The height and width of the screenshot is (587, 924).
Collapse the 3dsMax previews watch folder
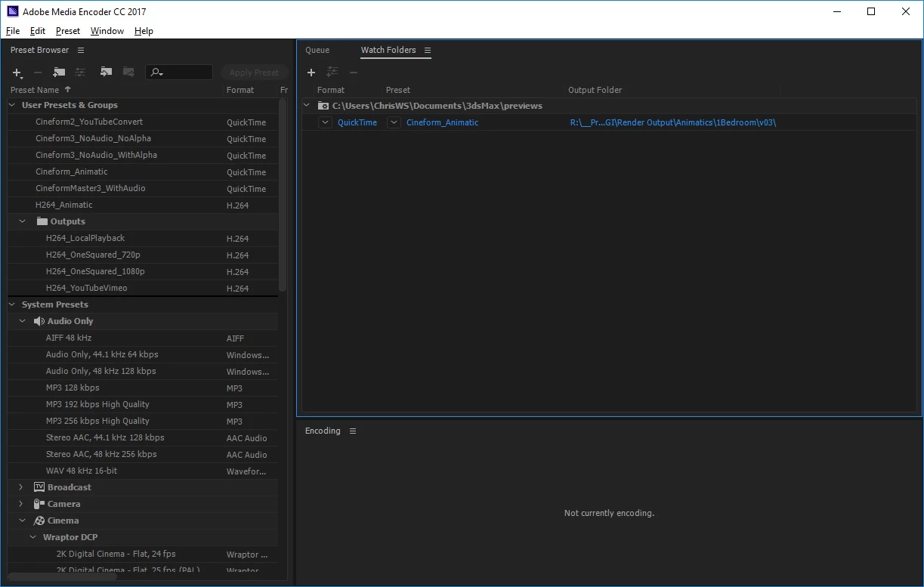(x=306, y=106)
